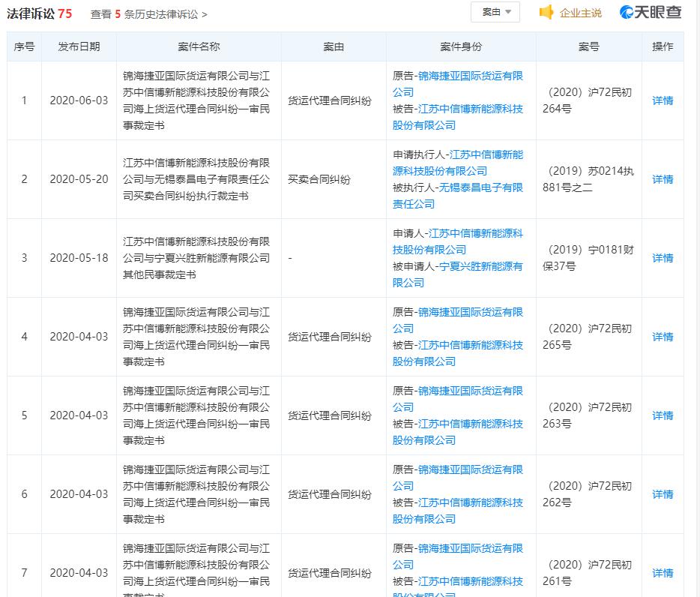The width and height of the screenshot is (700, 597).
Task: Open 详情 for case 沪72民初264号
Action: 663,100
